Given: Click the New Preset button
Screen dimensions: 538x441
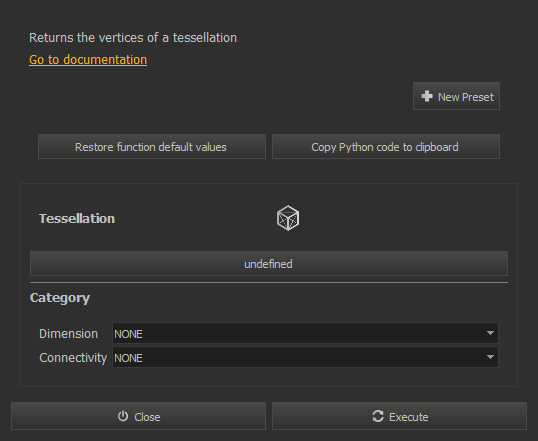Looking at the screenshot, I should coord(456,96).
